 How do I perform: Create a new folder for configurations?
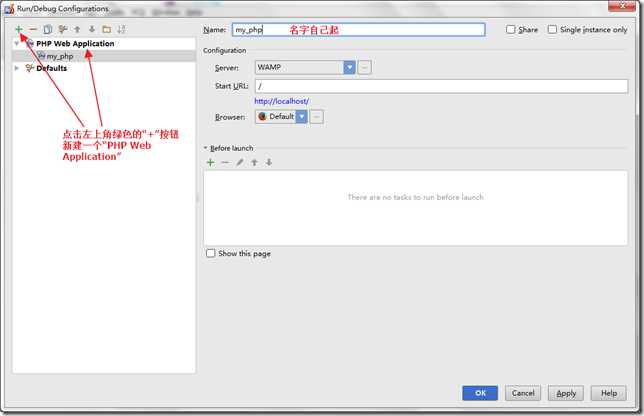coord(107,29)
